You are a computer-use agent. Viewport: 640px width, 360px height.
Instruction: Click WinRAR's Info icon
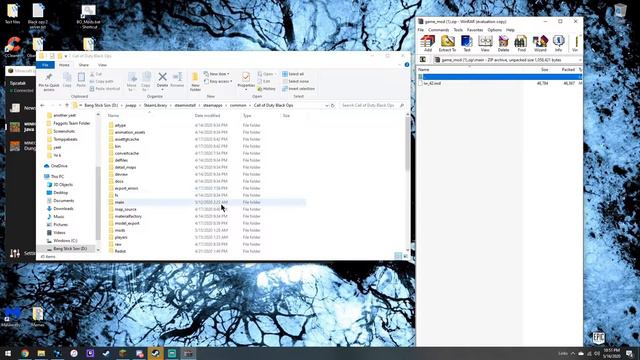(x=558, y=44)
